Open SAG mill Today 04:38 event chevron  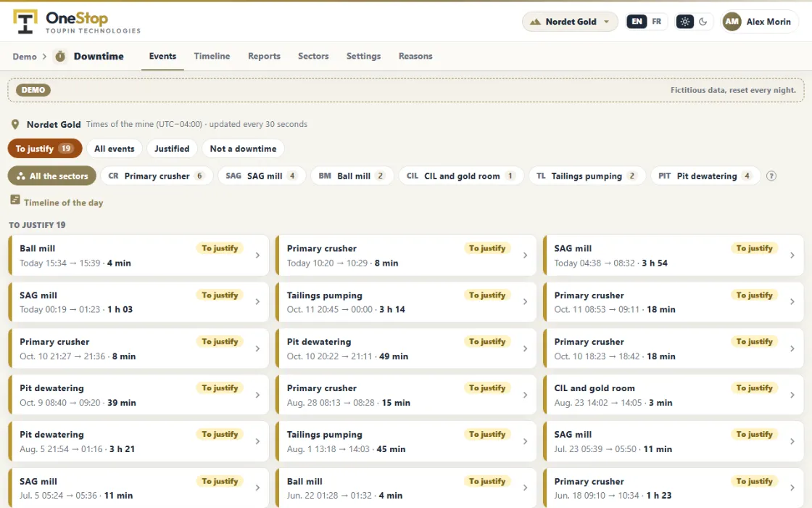(x=792, y=255)
